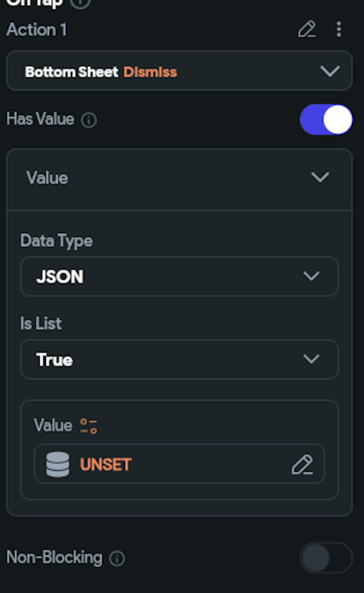Click the pencil icon in the UNSET field
Viewport: 364px width, 593px height.
[x=302, y=464]
